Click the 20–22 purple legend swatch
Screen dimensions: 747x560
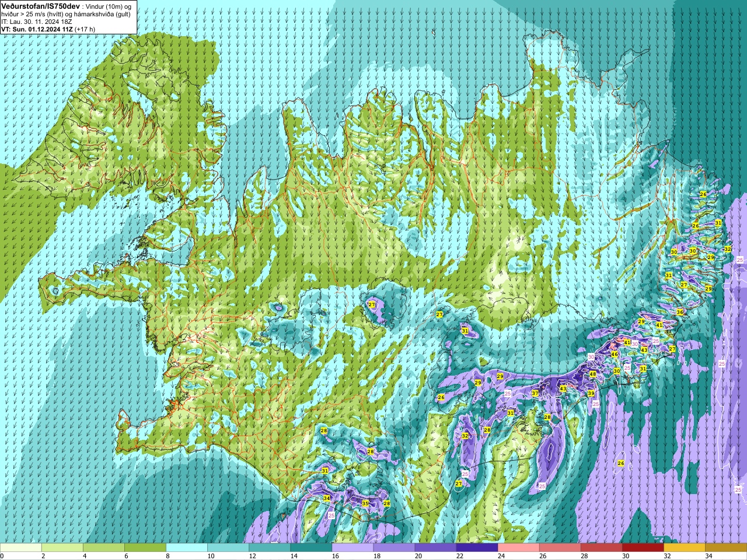tap(435, 548)
